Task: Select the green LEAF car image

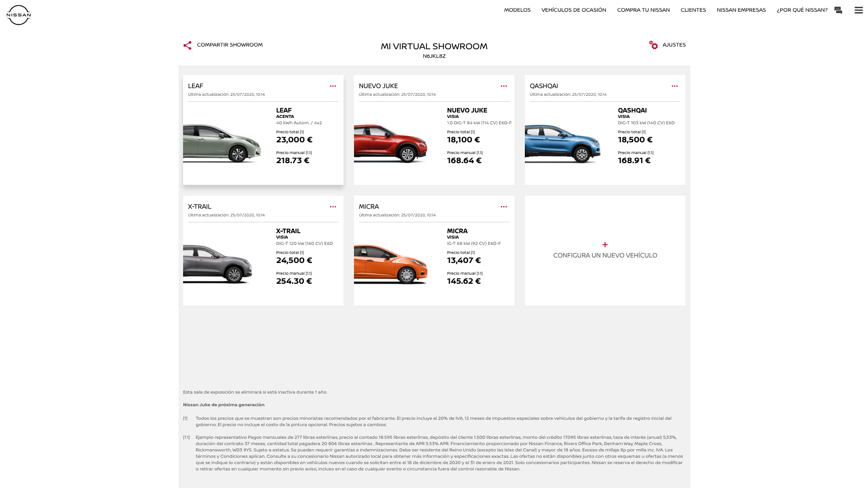Action: click(222, 142)
